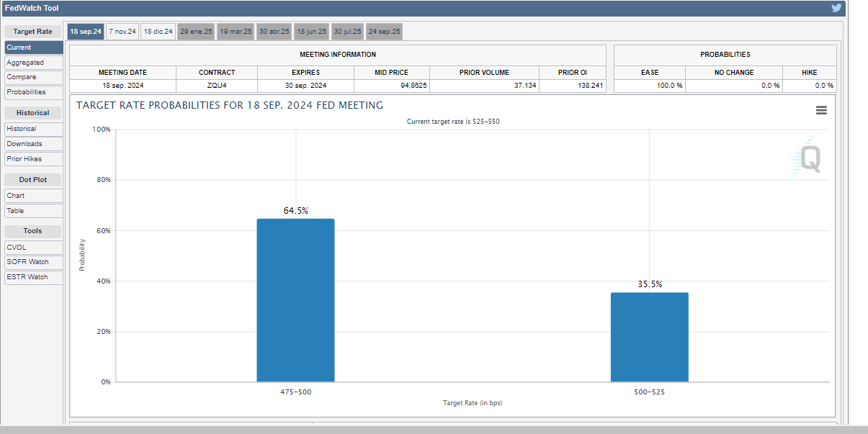The image size is (868, 434).
Task: Select Current in the Target Rate sidebar
Action: 34,48
